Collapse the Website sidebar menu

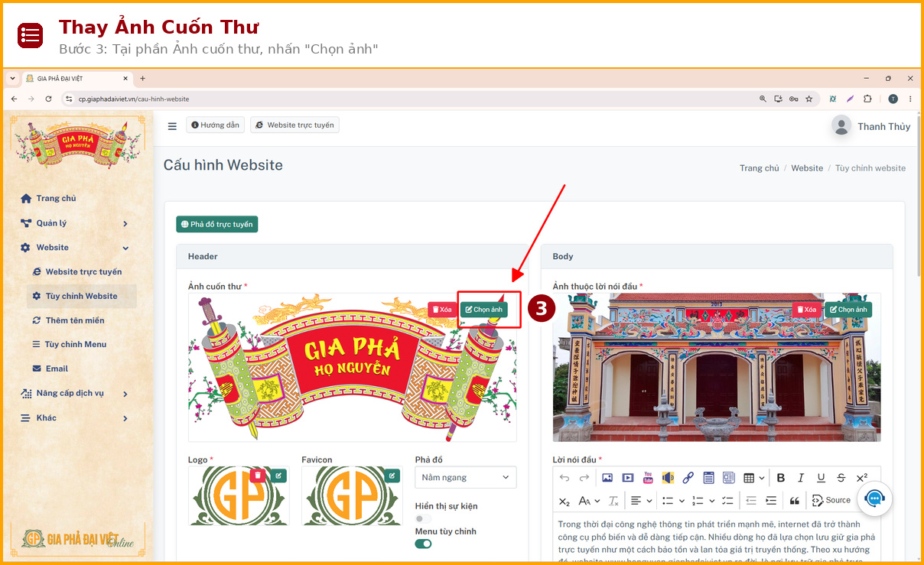pyautogui.click(x=74, y=248)
